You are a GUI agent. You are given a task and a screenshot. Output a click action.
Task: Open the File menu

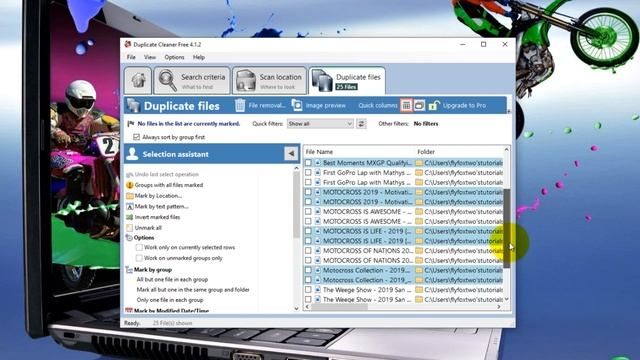[131, 57]
